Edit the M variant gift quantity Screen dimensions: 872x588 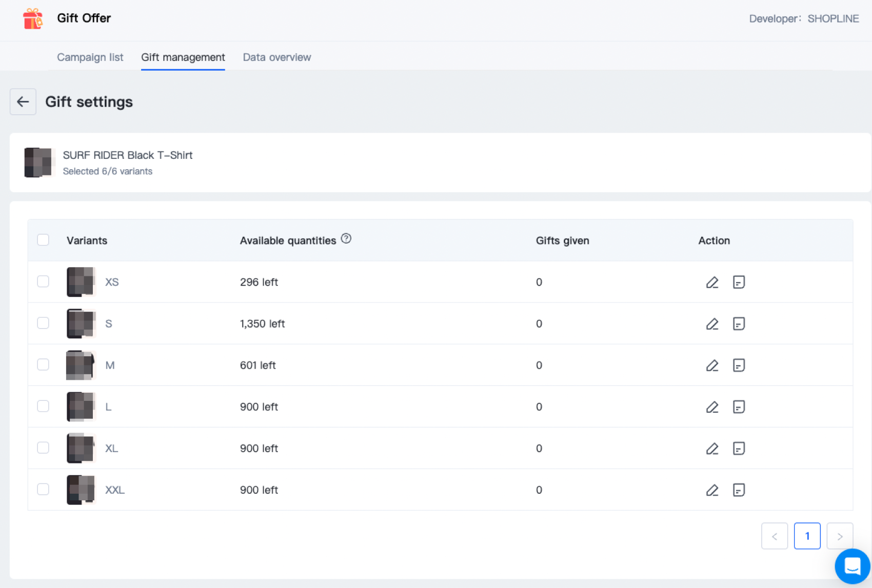click(x=712, y=366)
